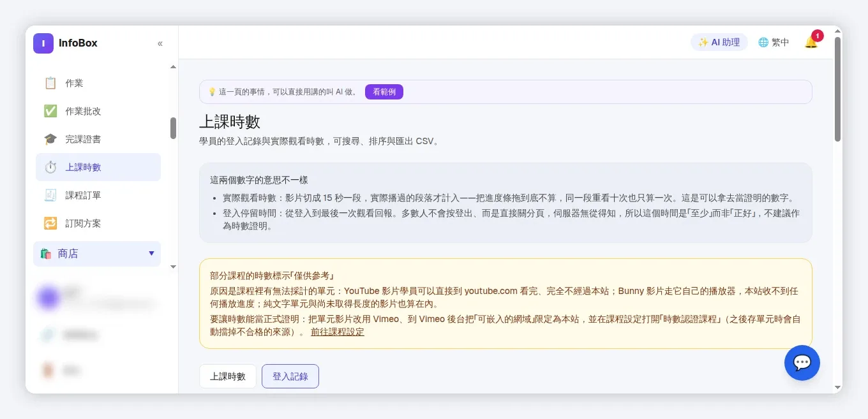868x419 pixels.
Task: Click the InfoBox logo icon
Action: [43, 43]
